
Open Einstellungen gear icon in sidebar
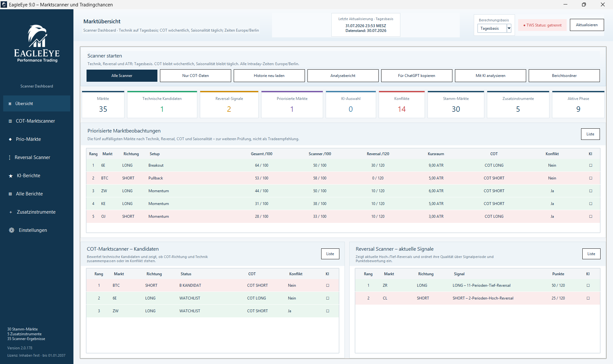[x=11, y=230]
